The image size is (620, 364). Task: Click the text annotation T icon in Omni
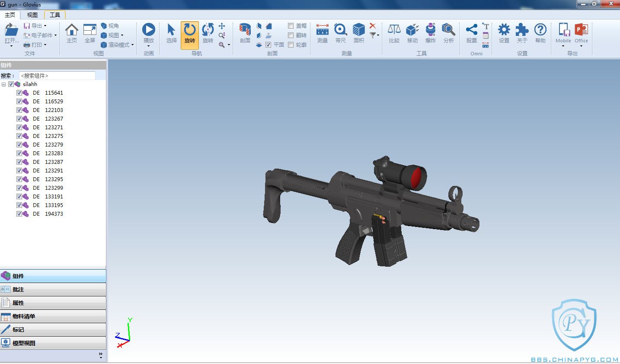486,26
